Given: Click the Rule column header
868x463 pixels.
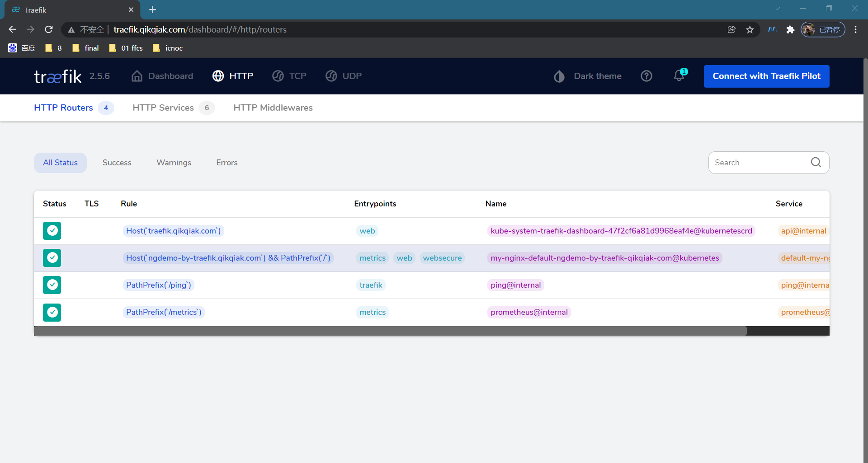Looking at the screenshot, I should point(129,204).
